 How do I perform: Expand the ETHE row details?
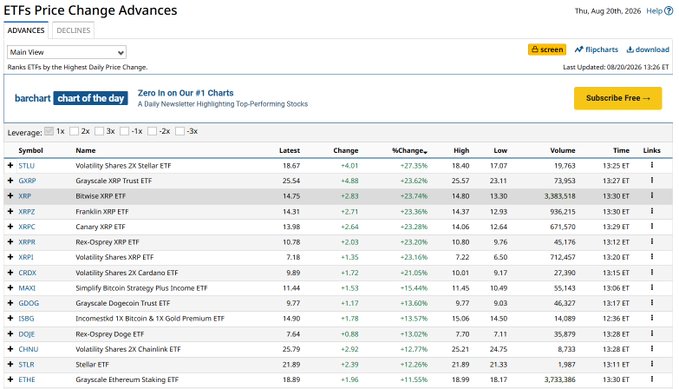point(10,379)
